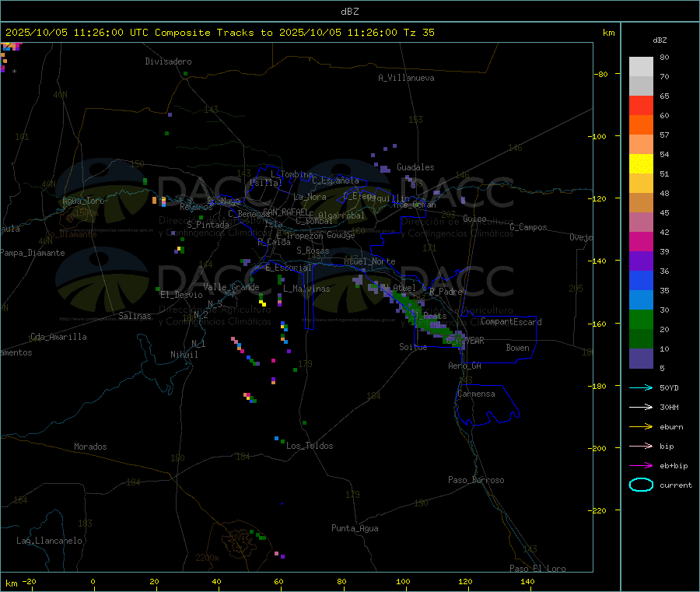700x592 pixels.
Task: Click the 'Los_Toldos' map label
Action: 310,446
